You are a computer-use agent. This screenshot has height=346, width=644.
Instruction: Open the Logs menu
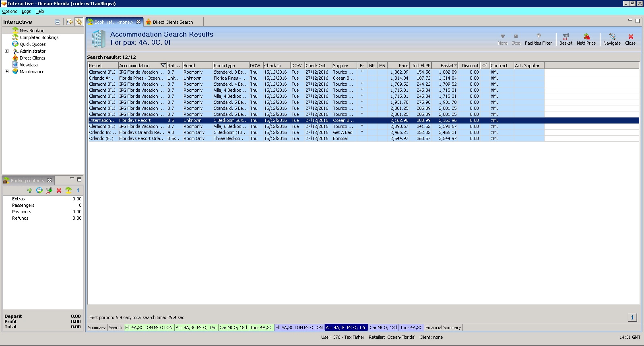26,11
